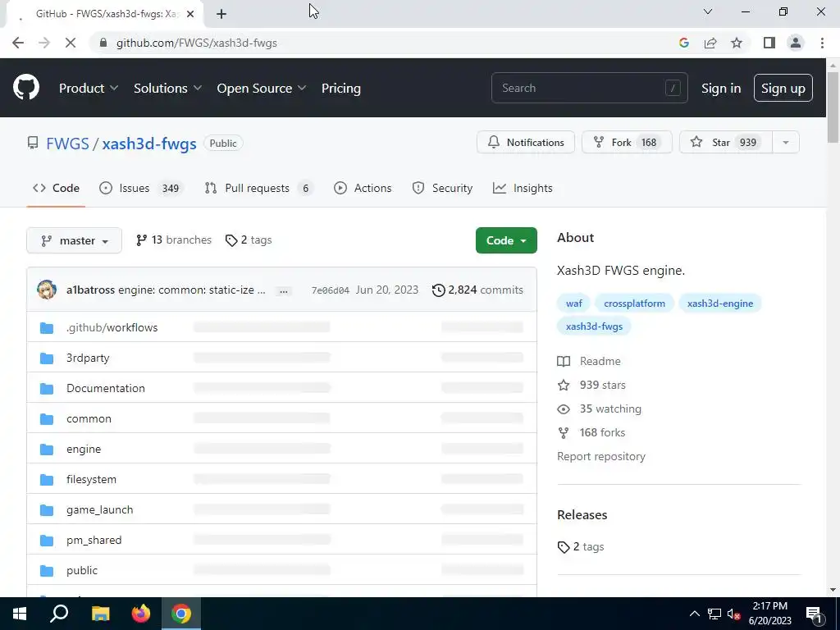The image size is (840, 630).
Task: Open the game_launch folder
Action: point(99,509)
